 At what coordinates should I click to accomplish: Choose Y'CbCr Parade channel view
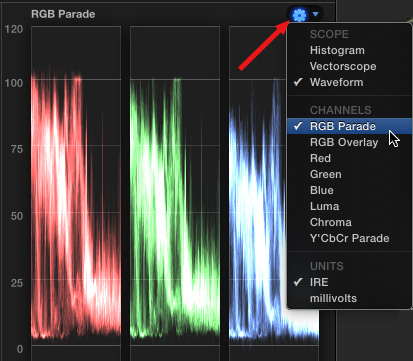[x=349, y=238]
